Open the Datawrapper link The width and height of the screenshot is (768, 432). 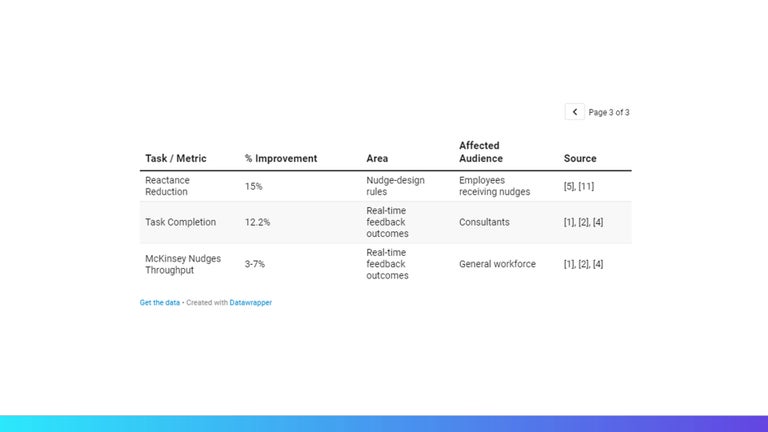coord(250,303)
